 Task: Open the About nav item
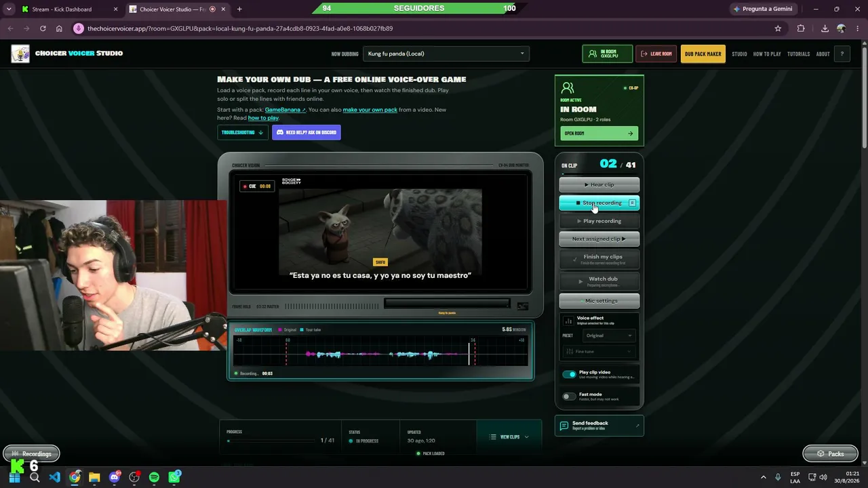823,54
